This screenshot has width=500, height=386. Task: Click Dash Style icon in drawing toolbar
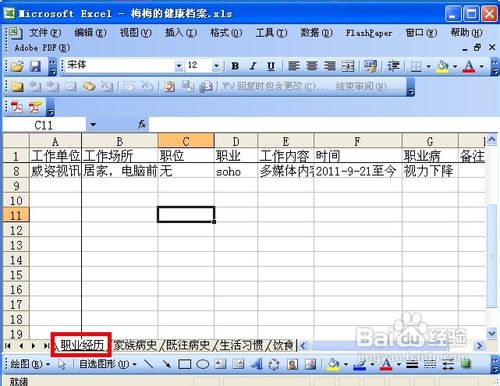430,364
